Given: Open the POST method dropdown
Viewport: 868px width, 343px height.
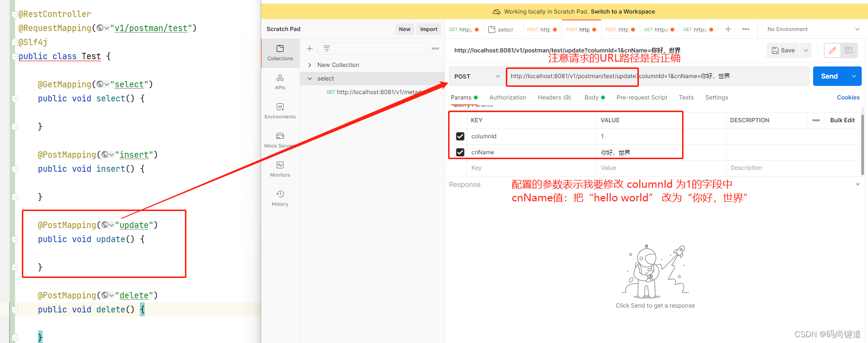Looking at the screenshot, I should pyautogui.click(x=477, y=76).
